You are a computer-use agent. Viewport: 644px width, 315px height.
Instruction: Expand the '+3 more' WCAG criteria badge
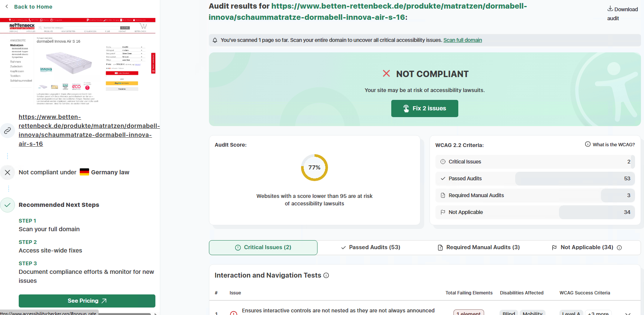(598, 313)
